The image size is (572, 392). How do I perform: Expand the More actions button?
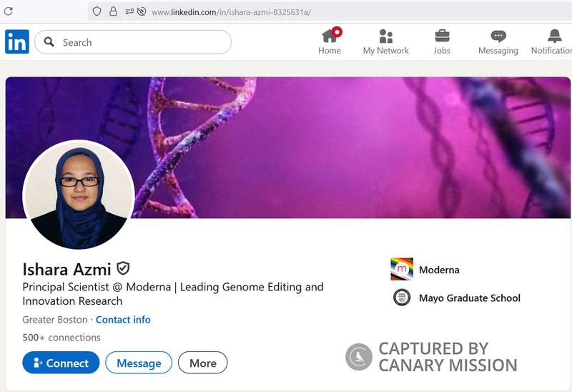(x=202, y=363)
